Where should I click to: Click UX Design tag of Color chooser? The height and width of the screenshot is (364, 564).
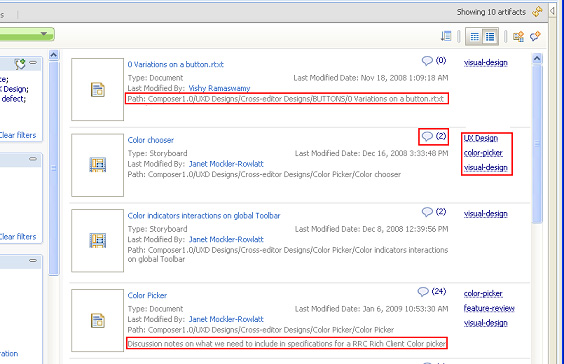pyautogui.click(x=481, y=138)
